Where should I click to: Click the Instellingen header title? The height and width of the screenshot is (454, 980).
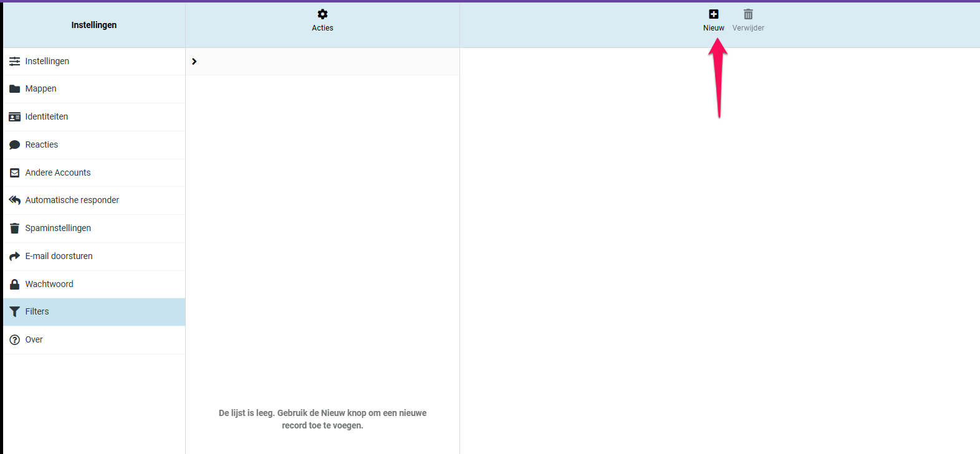[x=94, y=25]
